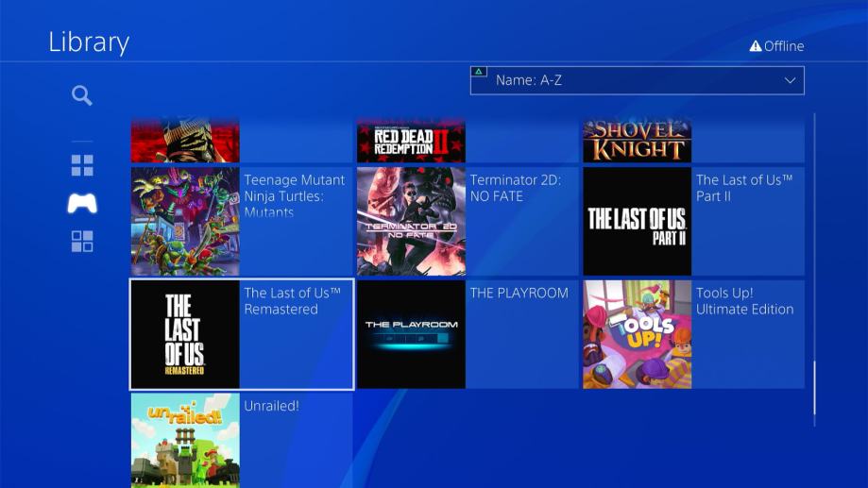Select The Last of Us Remastered cover art
The height and width of the screenshot is (488, 868).
[185, 334]
